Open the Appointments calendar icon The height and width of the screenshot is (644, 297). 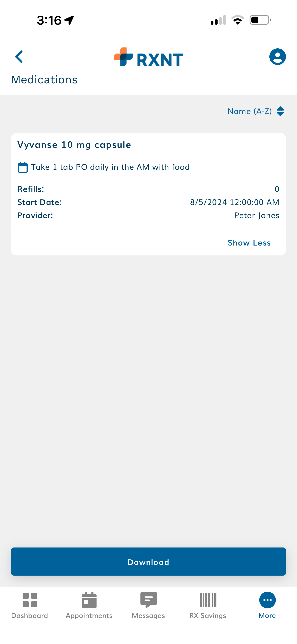coord(89,600)
